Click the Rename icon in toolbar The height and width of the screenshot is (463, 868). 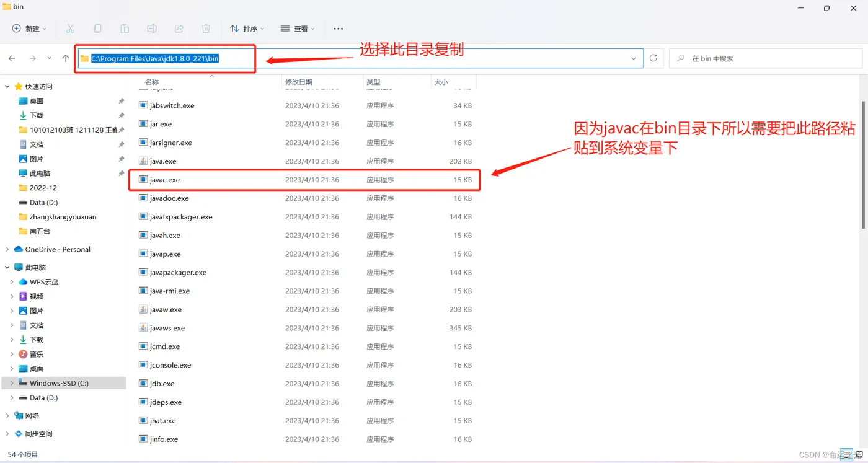click(x=152, y=29)
